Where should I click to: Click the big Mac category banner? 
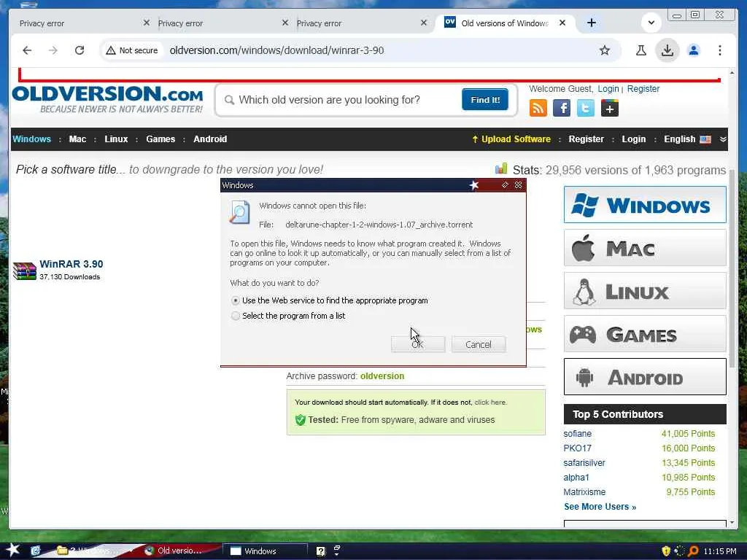point(645,248)
